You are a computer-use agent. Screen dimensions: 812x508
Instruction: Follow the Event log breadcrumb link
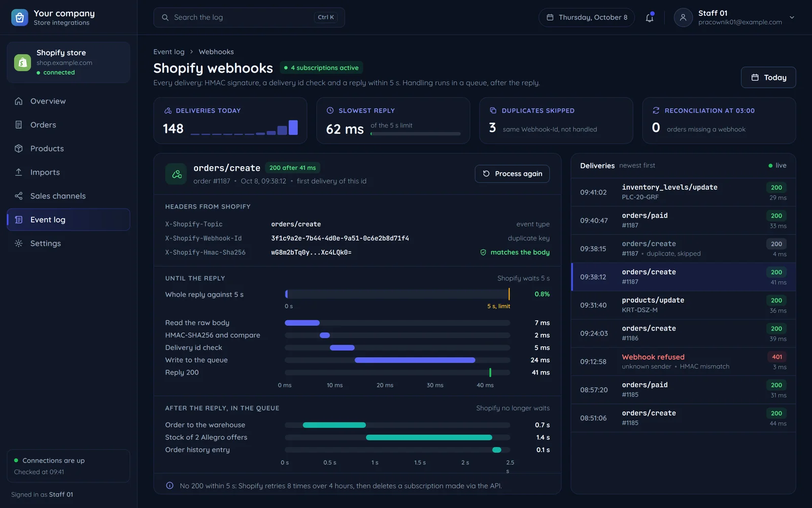(x=169, y=52)
